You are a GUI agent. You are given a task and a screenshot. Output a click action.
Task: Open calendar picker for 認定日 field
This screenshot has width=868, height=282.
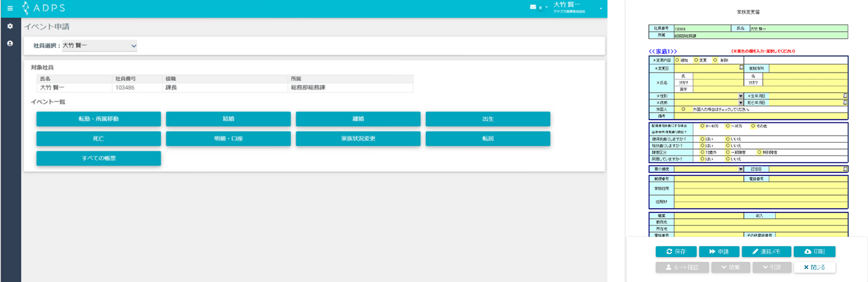(x=845, y=169)
